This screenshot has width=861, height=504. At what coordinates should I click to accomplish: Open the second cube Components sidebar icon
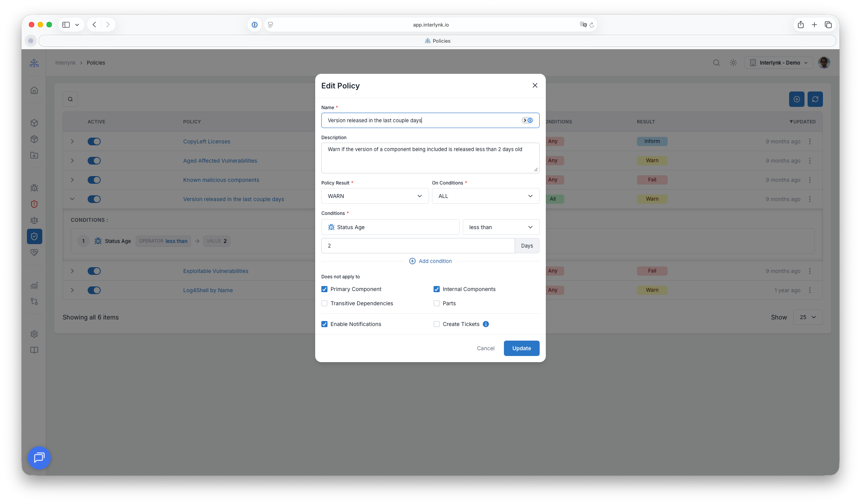click(x=34, y=139)
